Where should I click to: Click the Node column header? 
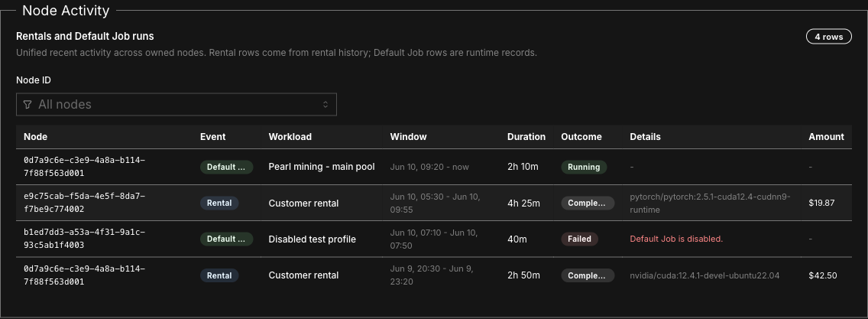(x=35, y=137)
